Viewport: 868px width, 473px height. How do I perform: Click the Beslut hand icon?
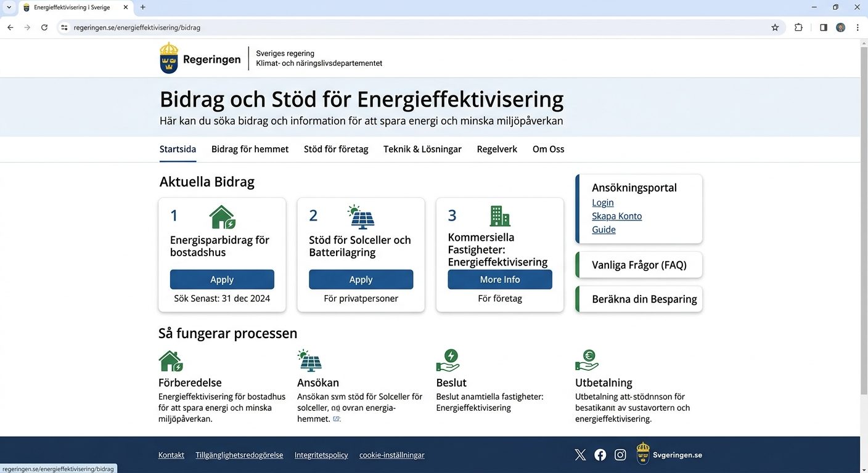pyautogui.click(x=448, y=361)
